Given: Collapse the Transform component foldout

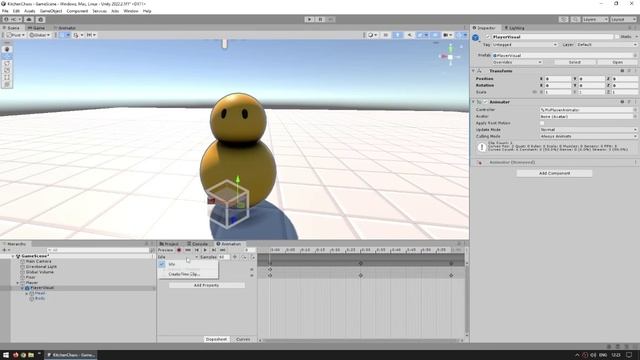Looking at the screenshot, I should 474,71.
